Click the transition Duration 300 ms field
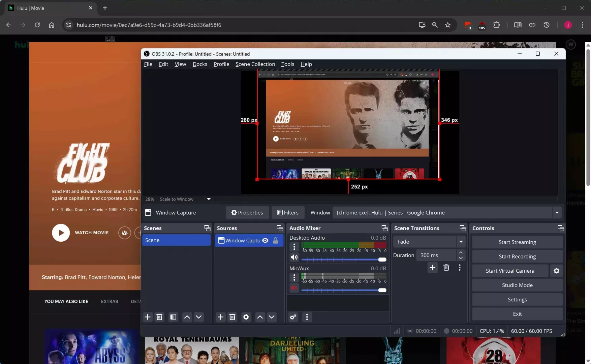The image size is (591, 364). tap(437, 255)
